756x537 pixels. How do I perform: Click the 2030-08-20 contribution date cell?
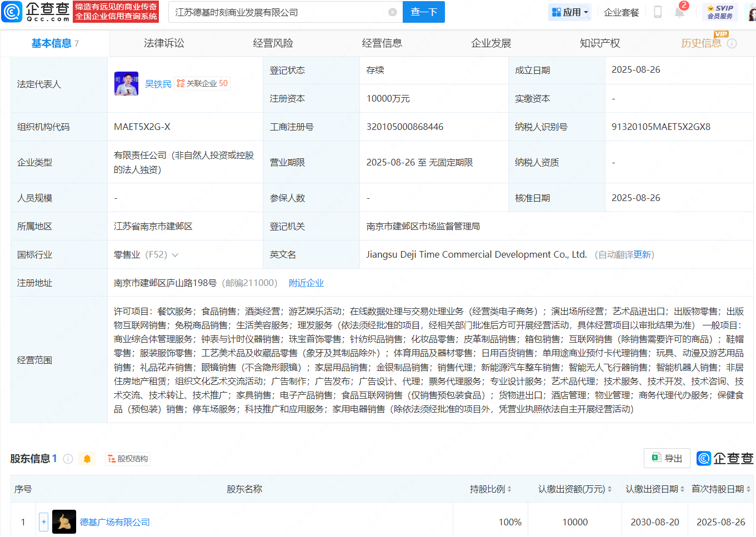click(655, 523)
